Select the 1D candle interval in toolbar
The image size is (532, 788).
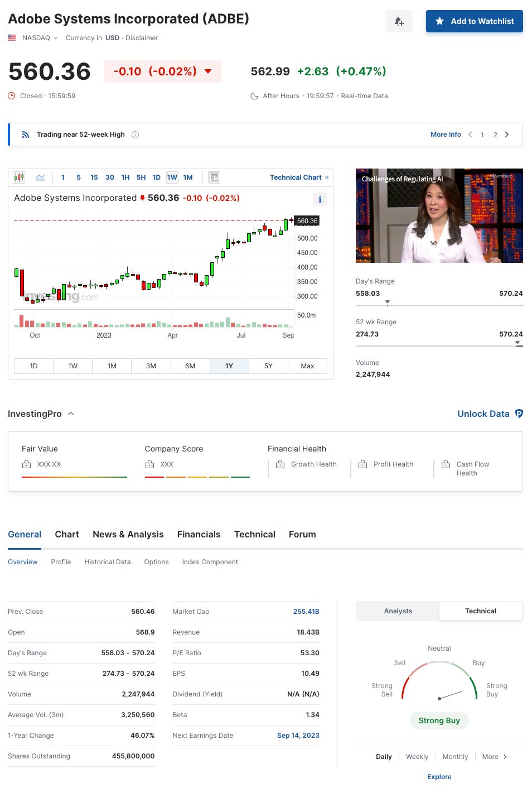[157, 177]
